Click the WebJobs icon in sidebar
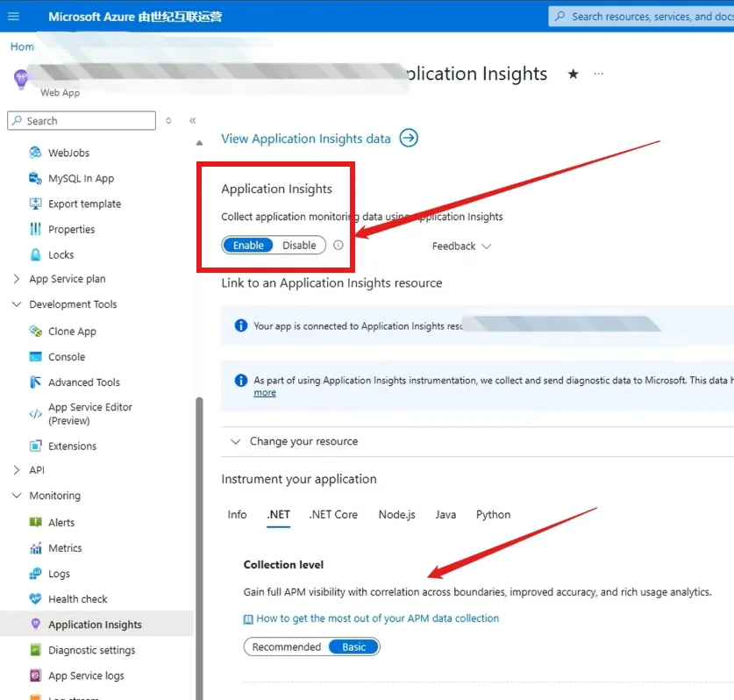 pyautogui.click(x=35, y=153)
